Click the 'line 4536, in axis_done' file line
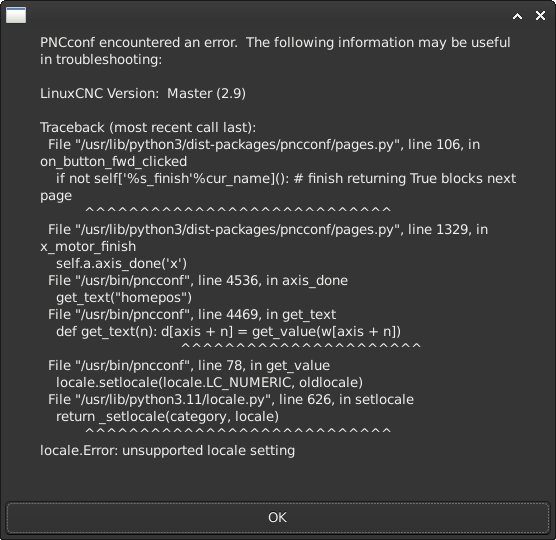 198,280
